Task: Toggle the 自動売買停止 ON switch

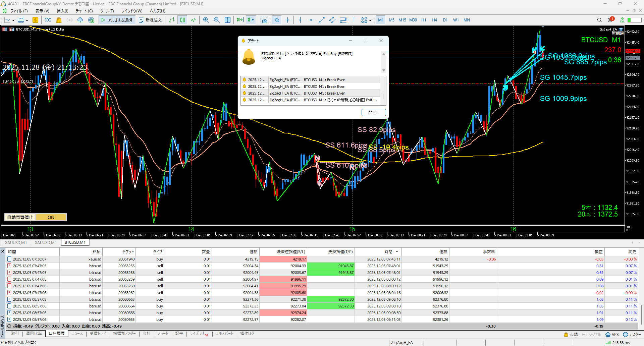Action: pyautogui.click(x=51, y=217)
